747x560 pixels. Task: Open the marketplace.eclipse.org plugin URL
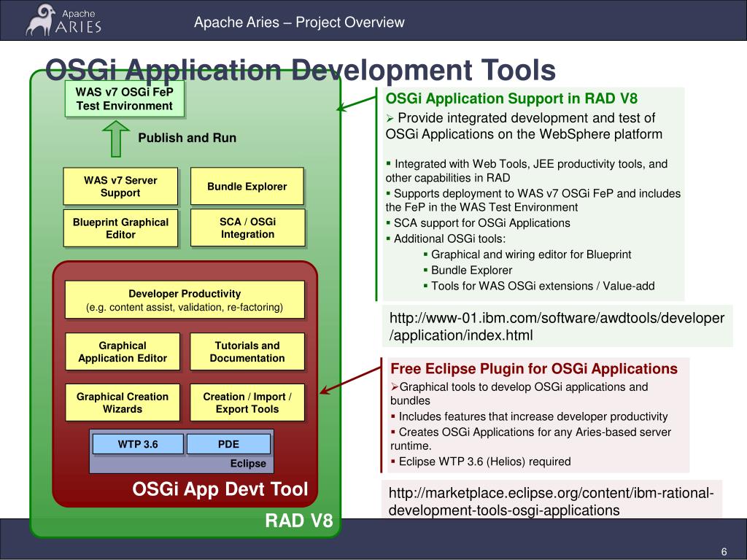(x=551, y=502)
